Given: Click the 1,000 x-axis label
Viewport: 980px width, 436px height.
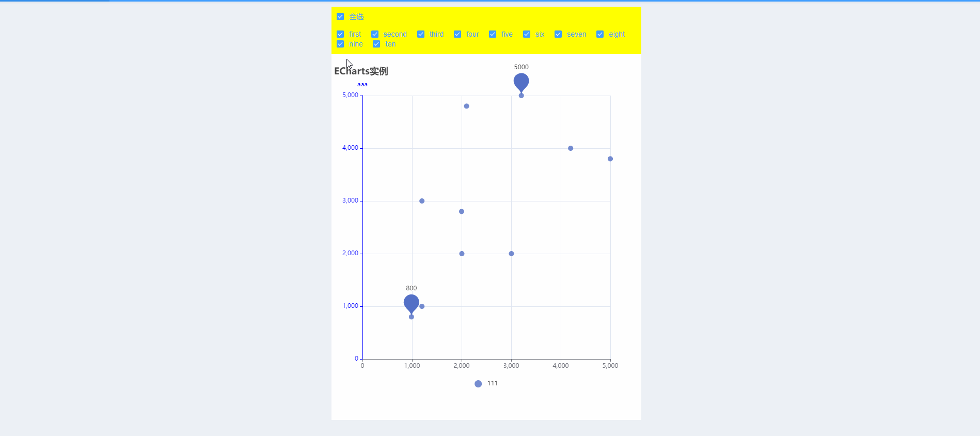Looking at the screenshot, I should pyautogui.click(x=412, y=366).
